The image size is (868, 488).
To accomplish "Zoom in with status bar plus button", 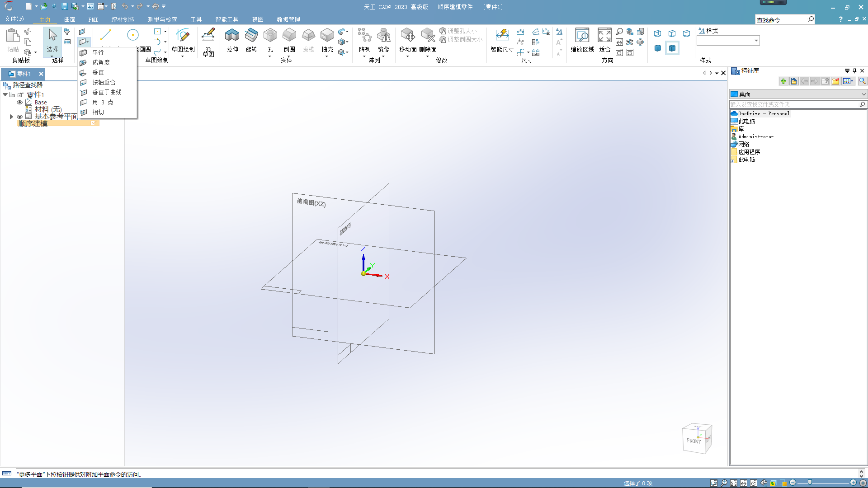I will [x=853, y=483].
